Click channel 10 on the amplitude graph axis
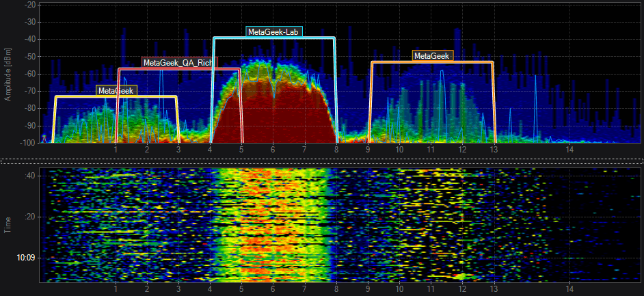 pyautogui.click(x=399, y=150)
